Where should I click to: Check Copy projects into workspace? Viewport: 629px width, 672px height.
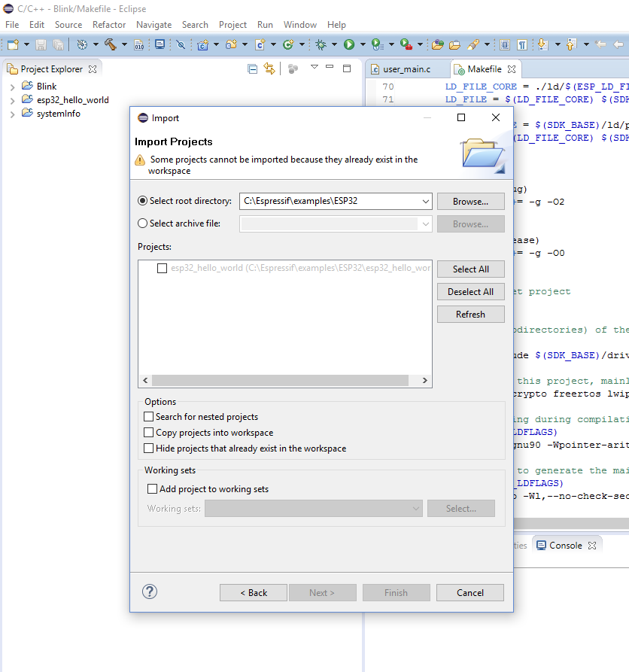point(148,433)
